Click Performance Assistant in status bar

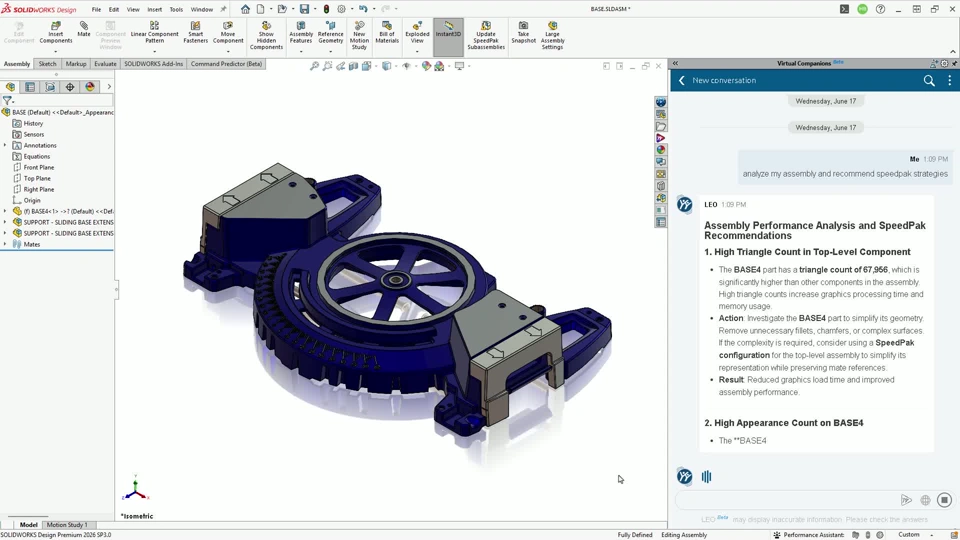click(x=808, y=535)
